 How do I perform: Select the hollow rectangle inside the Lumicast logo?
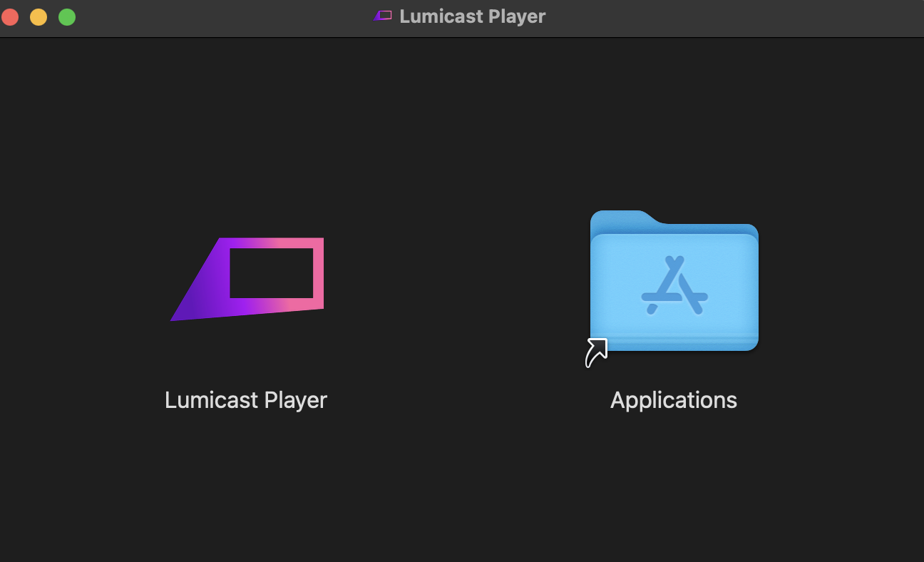(x=273, y=273)
